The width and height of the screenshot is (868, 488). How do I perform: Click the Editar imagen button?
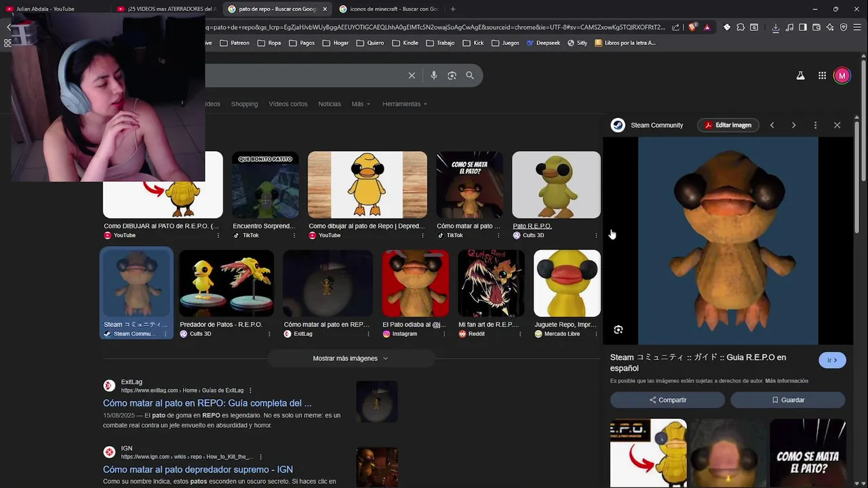(x=727, y=125)
